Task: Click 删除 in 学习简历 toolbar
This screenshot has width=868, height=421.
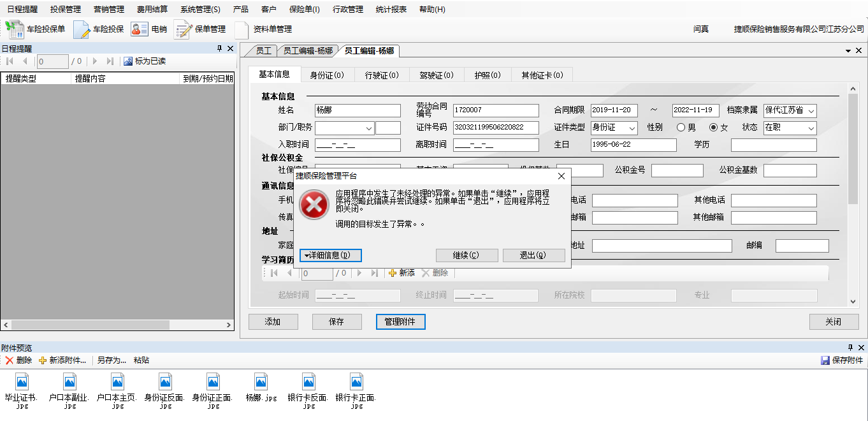Action: pyautogui.click(x=435, y=273)
